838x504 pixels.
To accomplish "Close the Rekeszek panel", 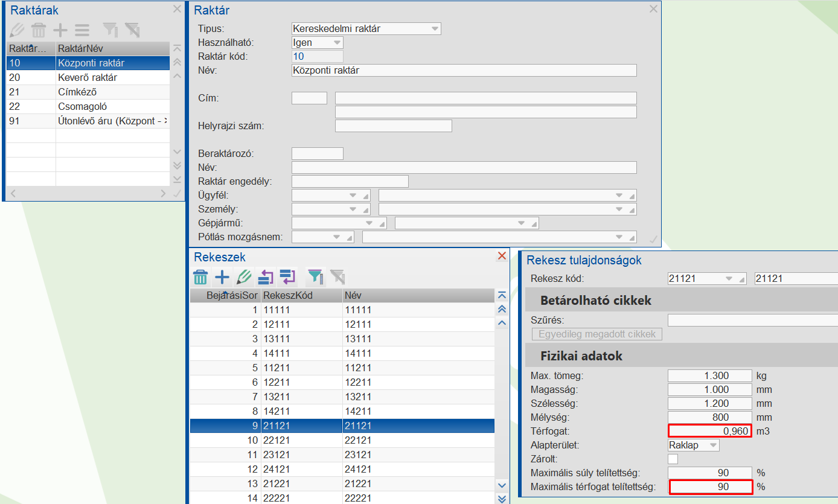I will click(502, 256).
